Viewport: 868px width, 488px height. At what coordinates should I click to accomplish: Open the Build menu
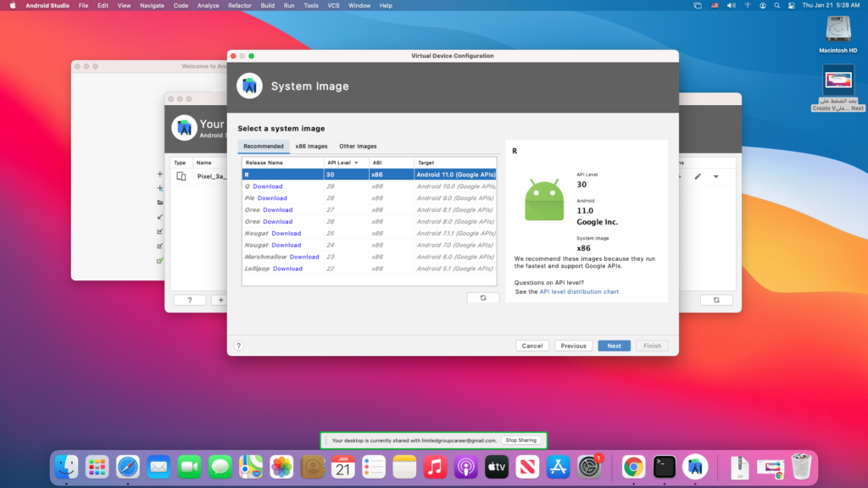267,6
